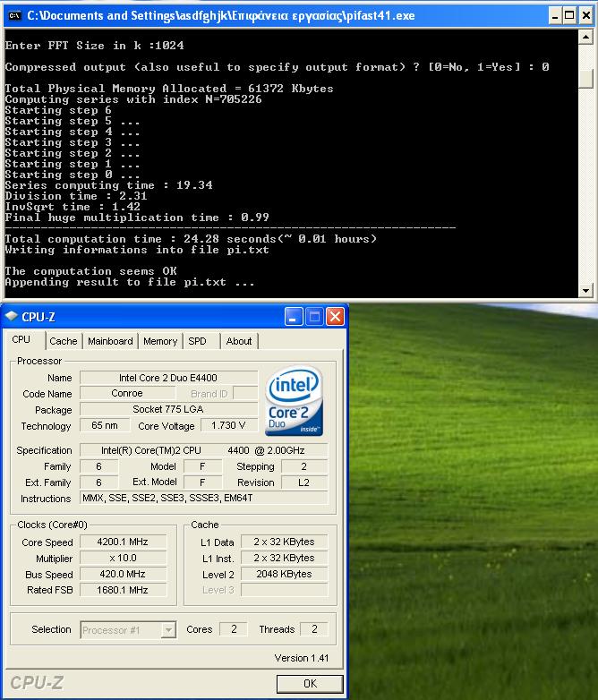Expand the Processor #1 selection dropdown

click(168, 630)
